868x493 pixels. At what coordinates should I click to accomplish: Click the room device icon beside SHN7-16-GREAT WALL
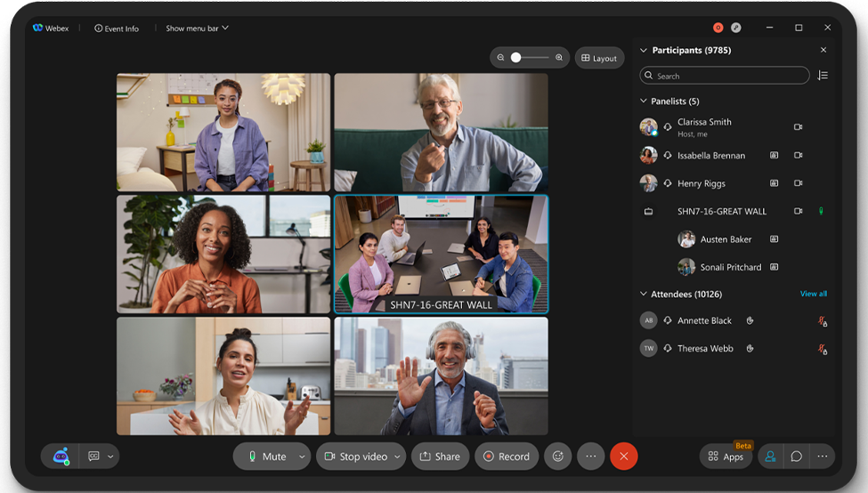click(x=648, y=212)
